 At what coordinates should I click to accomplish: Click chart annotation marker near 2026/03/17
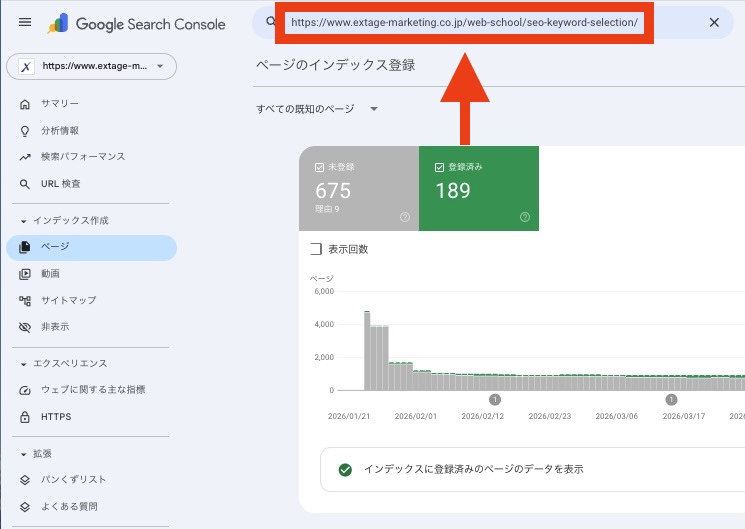pyautogui.click(x=671, y=400)
